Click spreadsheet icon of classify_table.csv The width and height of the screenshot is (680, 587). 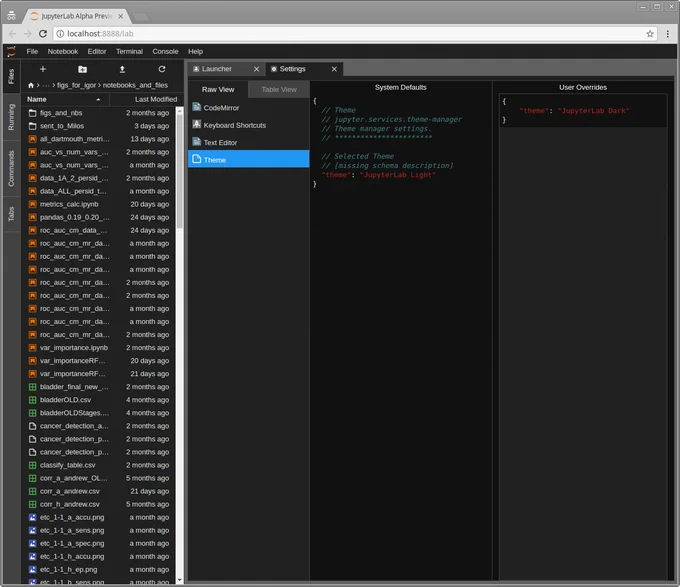32,465
